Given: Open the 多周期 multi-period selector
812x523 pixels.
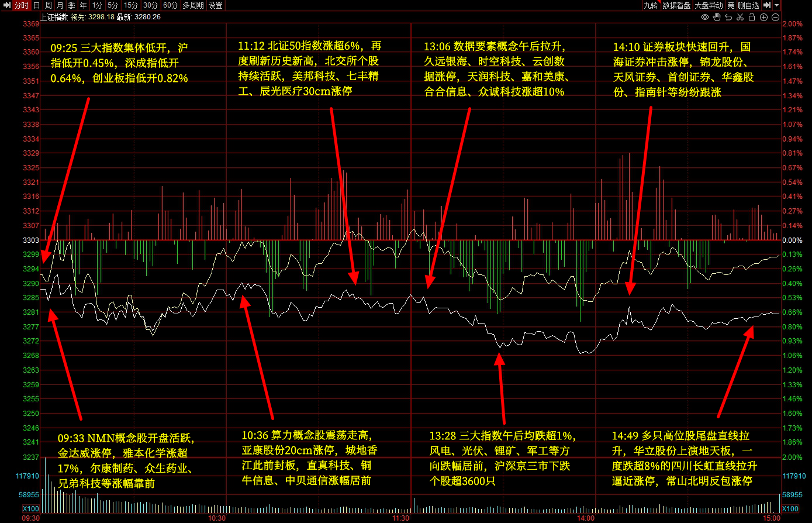Looking at the screenshot, I should click(193, 5).
